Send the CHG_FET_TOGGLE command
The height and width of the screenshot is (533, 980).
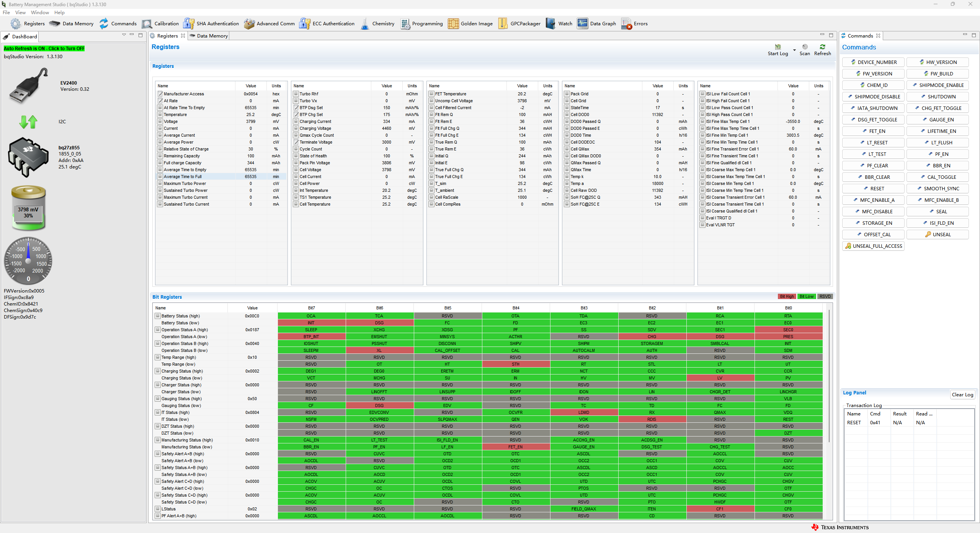(938, 108)
